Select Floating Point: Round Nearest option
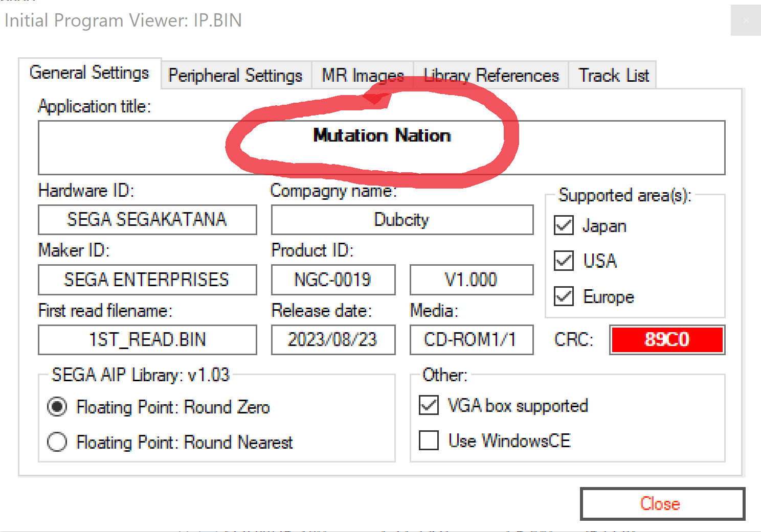Screen dimensions: 761x532 point(57,442)
